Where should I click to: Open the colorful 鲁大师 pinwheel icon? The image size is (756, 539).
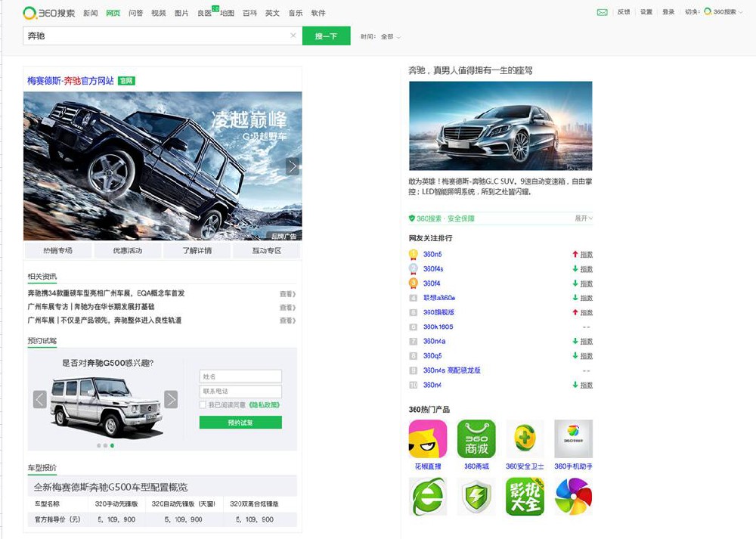(x=573, y=497)
